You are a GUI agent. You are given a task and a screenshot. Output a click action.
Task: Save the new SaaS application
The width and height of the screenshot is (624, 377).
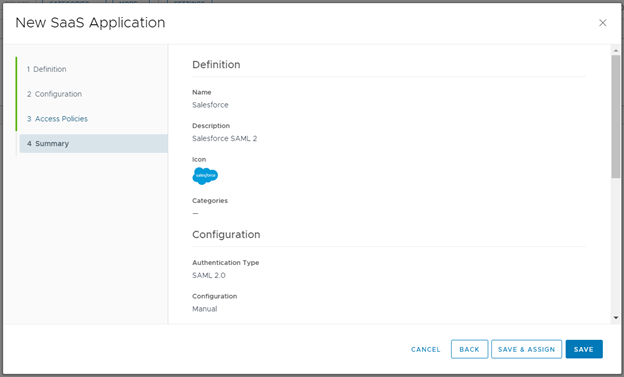point(584,349)
